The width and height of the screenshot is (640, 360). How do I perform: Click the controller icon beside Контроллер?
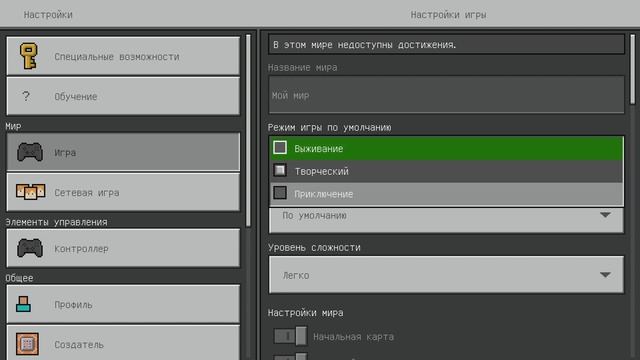pyautogui.click(x=30, y=248)
